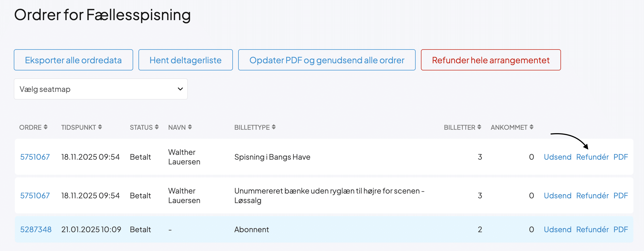Image resolution: width=644 pixels, height=251 pixels.
Task: Sort by Navn column arrows
Action: point(190,127)
